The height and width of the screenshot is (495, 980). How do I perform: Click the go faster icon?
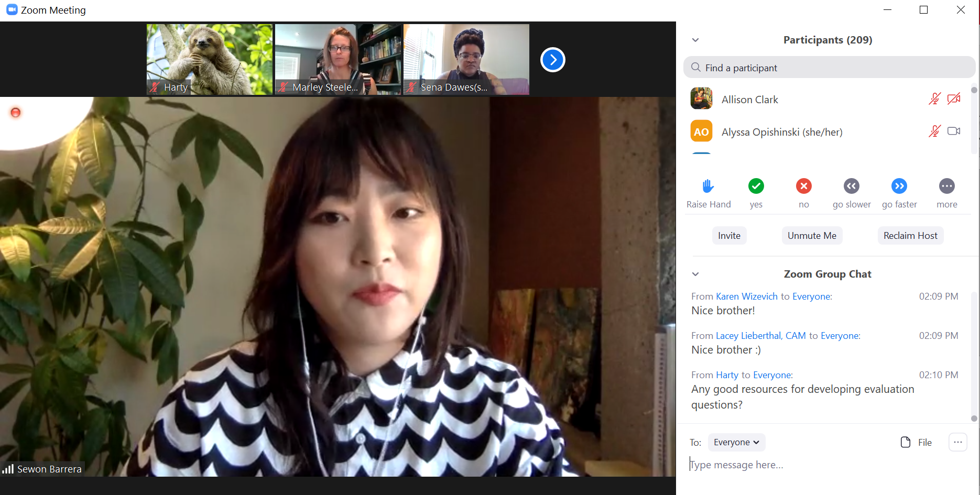899,186
